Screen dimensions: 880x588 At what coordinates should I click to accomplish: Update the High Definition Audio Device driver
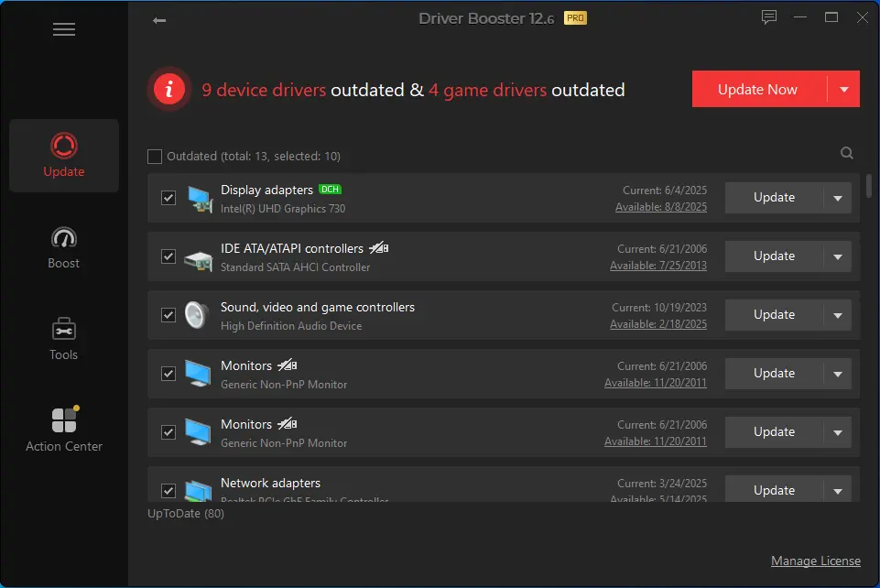click(774, 315)
